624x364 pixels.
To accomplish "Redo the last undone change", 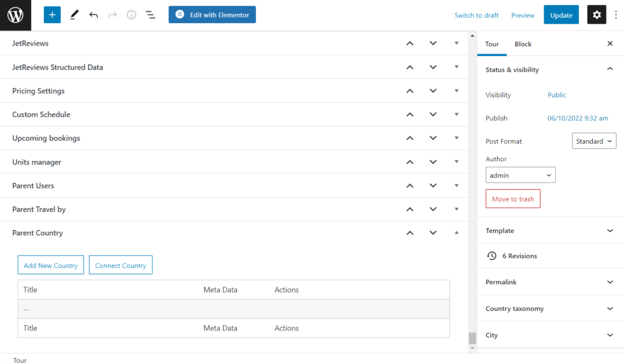I will (x=113, y=15).
